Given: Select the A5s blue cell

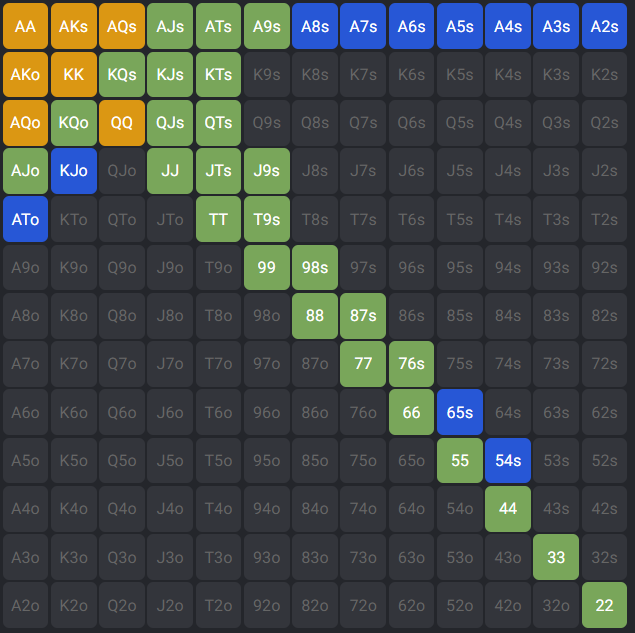Looking at the screenshot, I should (460, 27).
